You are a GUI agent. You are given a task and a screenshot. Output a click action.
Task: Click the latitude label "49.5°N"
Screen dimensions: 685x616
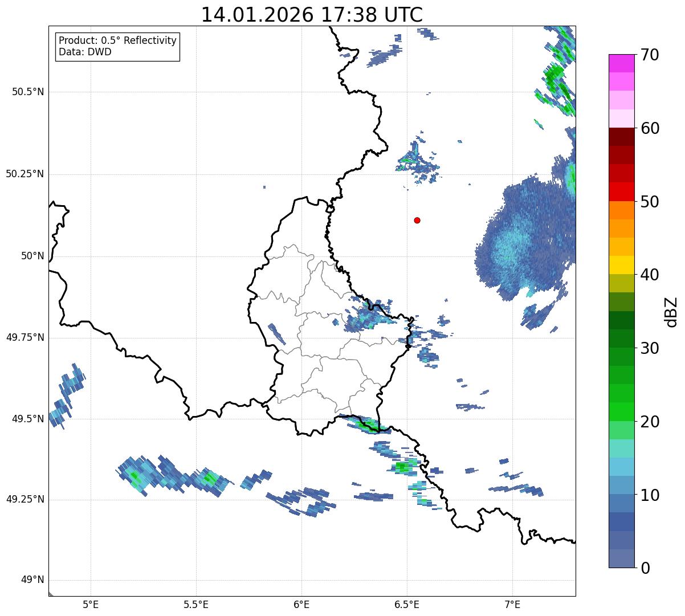[28, 419]
